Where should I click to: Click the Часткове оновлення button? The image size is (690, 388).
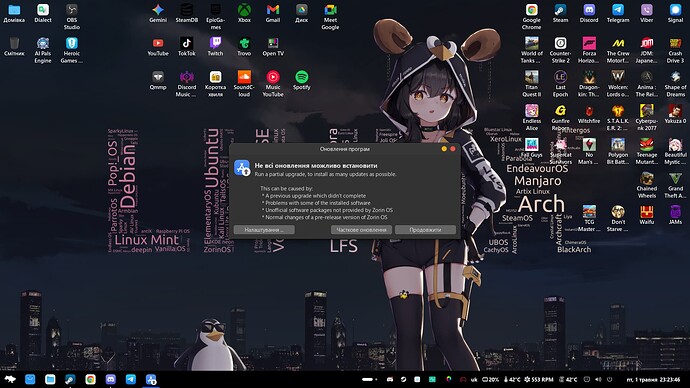coord(361,230)
